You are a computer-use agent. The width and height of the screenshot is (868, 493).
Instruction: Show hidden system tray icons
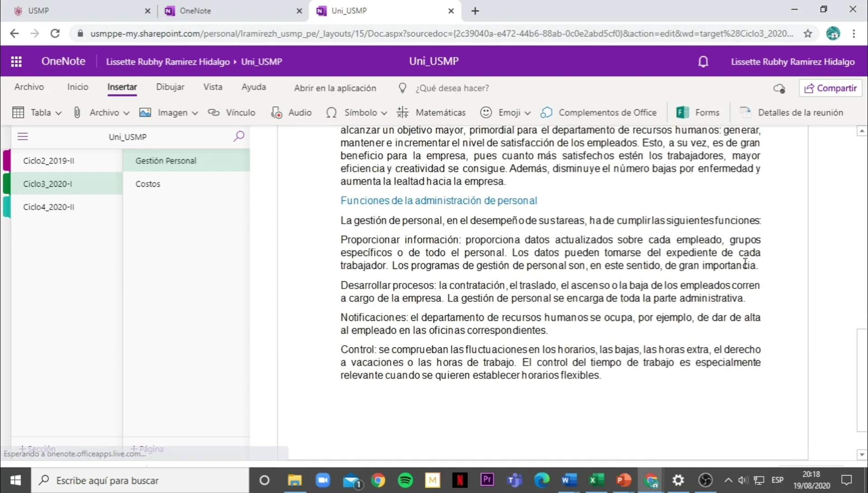click(x=728, y=480)
